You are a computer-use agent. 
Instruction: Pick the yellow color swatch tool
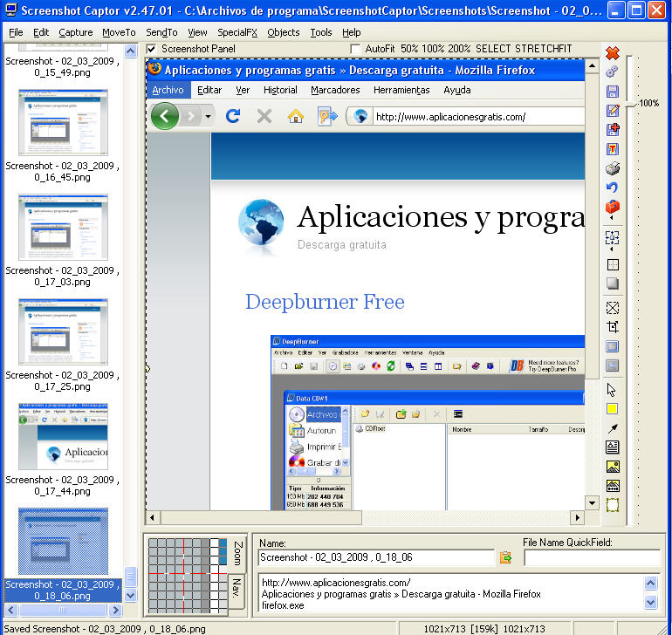point(613,409)
